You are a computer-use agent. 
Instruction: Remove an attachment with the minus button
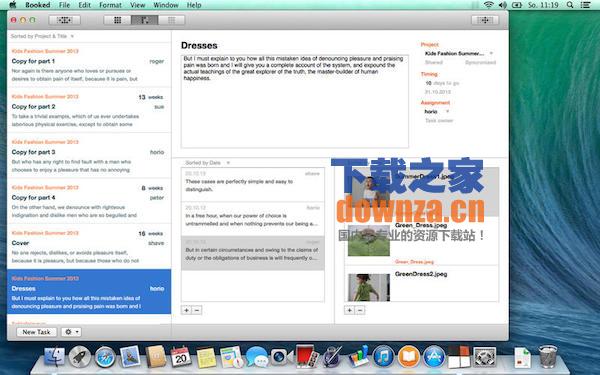click(360, 310)
